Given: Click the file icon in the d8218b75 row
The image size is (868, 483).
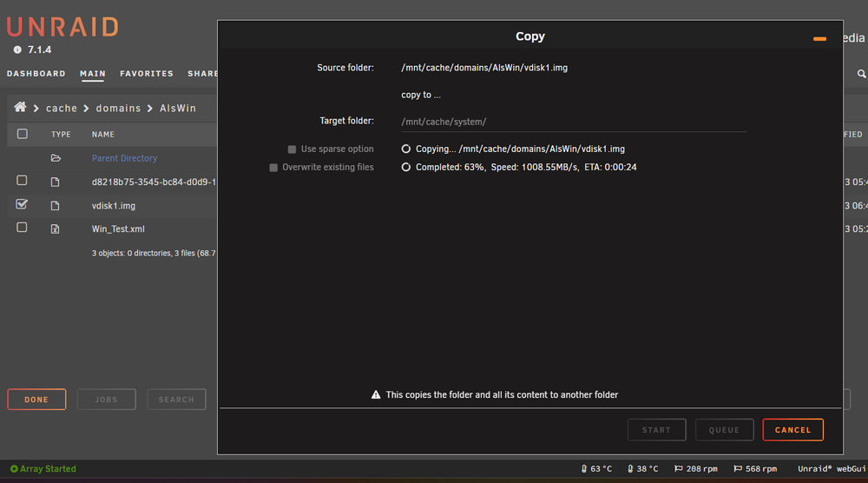Looking at the screenshot, I should pyautogui.click(x=55, y=182).
